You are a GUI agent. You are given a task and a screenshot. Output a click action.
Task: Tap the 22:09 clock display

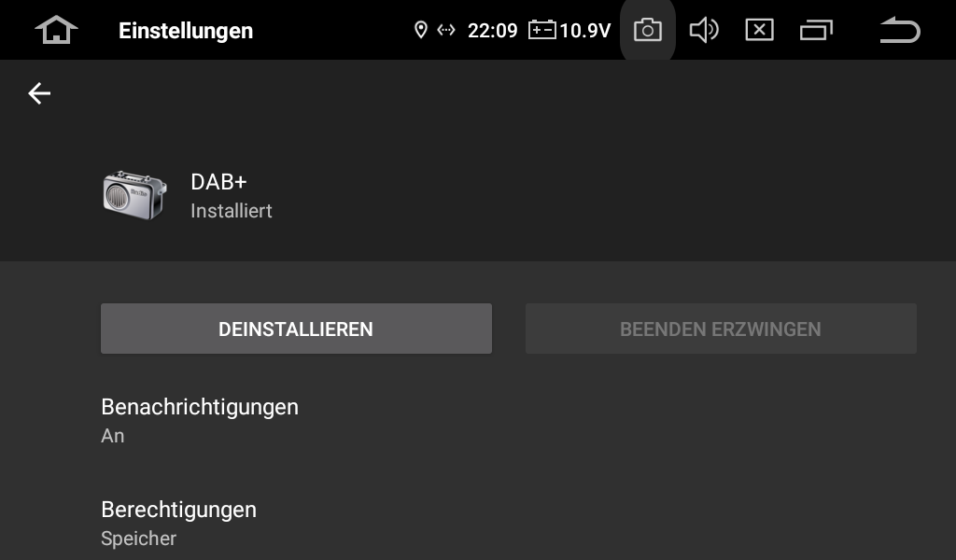pos(493,31)
